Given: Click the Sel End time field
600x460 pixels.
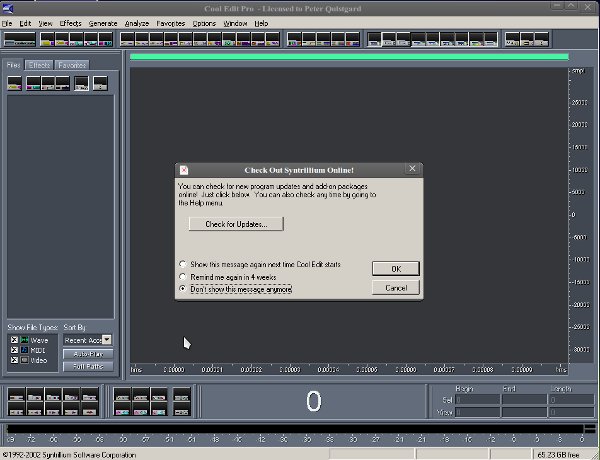Looking at the screenshot, I should [524, 400].
